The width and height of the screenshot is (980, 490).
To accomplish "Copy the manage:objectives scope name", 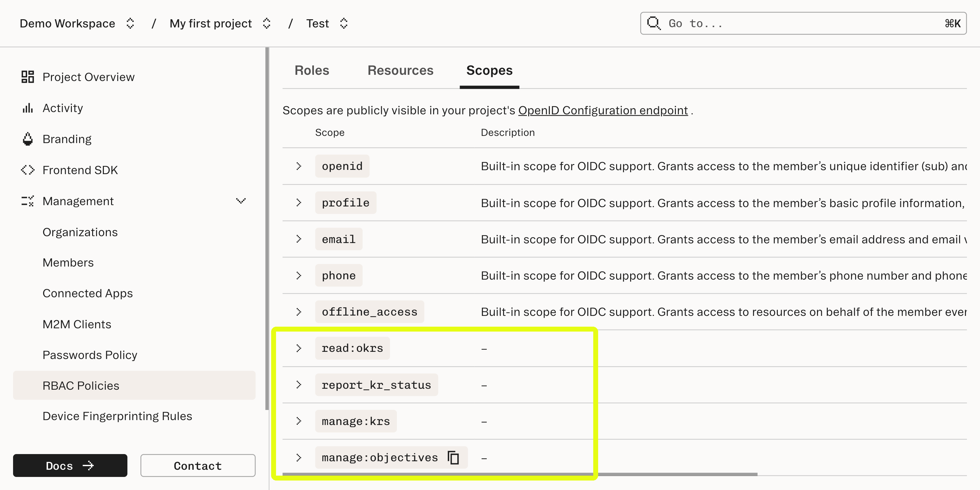I will pyautogui.click(x=453, y=457).
